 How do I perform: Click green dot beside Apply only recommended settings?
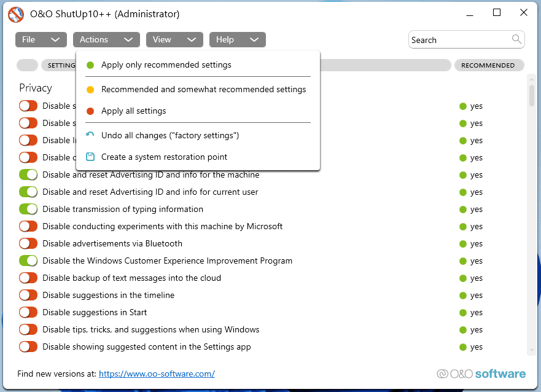[90, 65]
